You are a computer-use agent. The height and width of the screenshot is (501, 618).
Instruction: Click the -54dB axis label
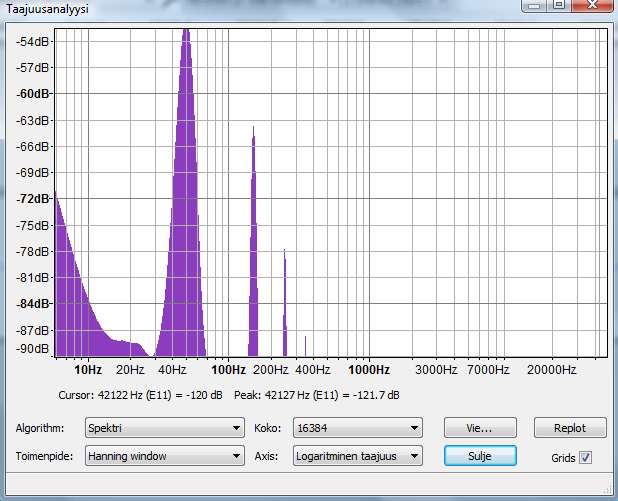point(33,41)
